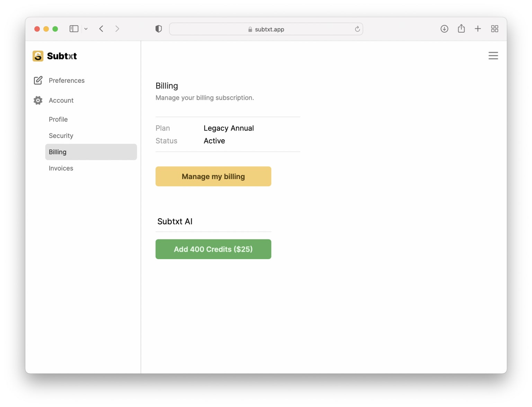Image resolution: width=532 pixels, height=407 pixels.
Task: Close the Safari window with red button
Action: pos(37,29)
